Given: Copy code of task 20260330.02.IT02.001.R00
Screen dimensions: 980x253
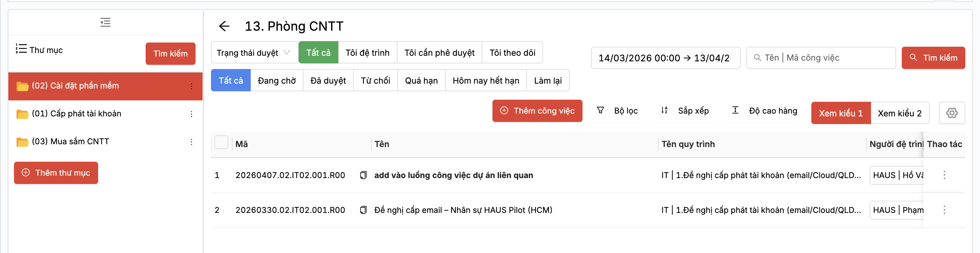Looking at the screenshot, I should coord(363,210).
